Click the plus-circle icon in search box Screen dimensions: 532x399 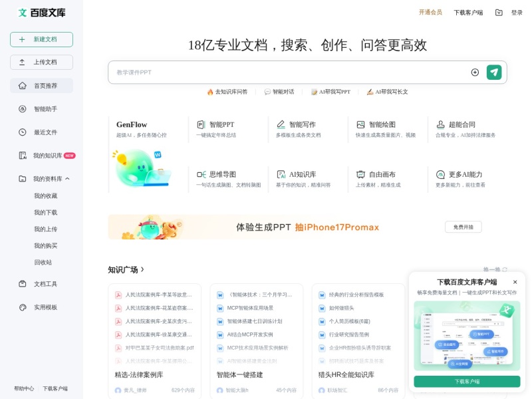(x=475, y=72)
